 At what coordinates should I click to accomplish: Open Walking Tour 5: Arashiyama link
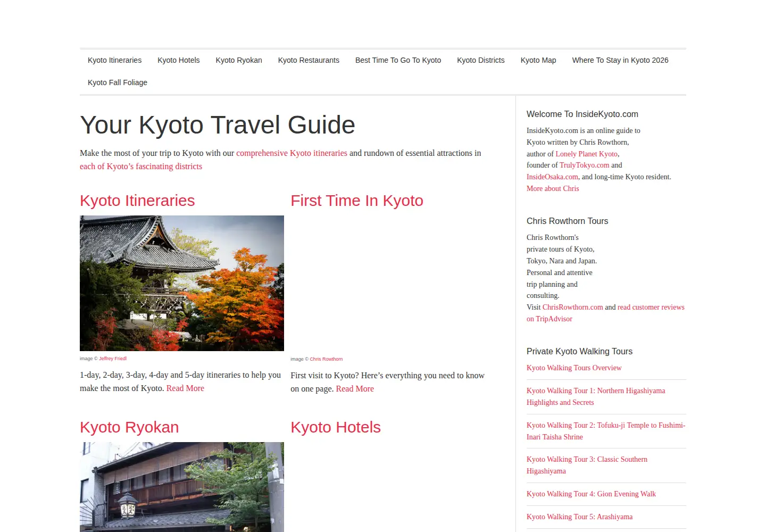(579, 517)
